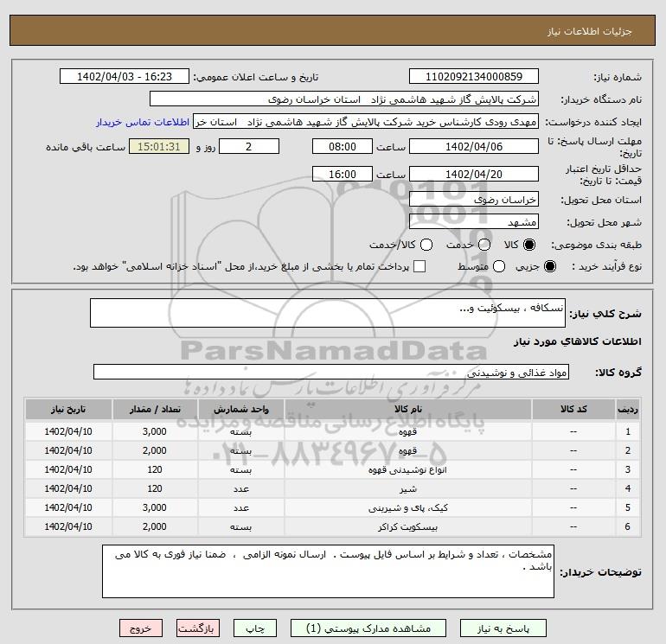Click the خروج button
666x644 pixels.
141,628
